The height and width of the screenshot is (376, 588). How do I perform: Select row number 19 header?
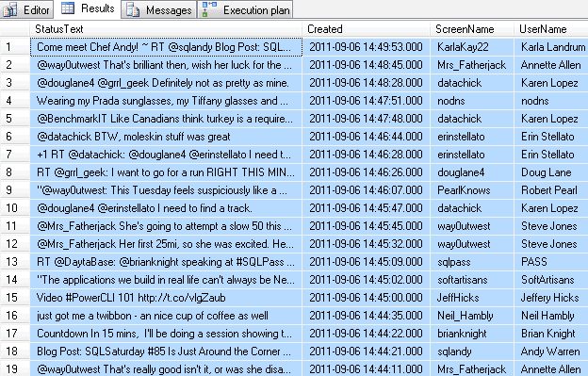coord(15,369)
